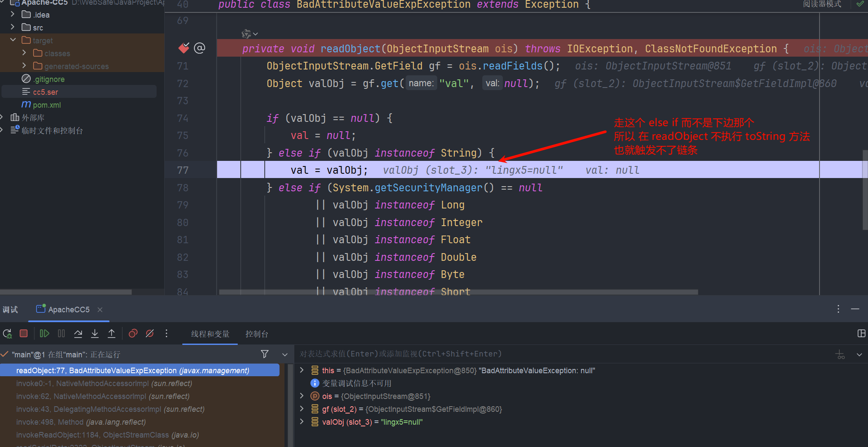This screenshot has width=868, height=447.
Task: Expand the 'this' variable node
Action: tap(302, 370)
